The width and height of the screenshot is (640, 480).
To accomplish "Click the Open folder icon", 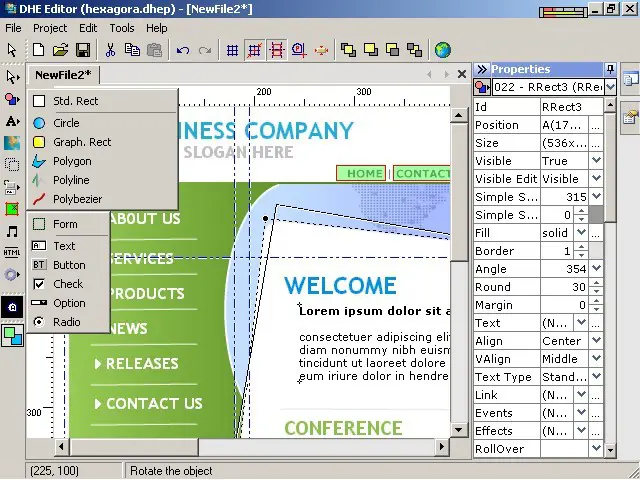I will pyautogui.click(x=61, y=50).
